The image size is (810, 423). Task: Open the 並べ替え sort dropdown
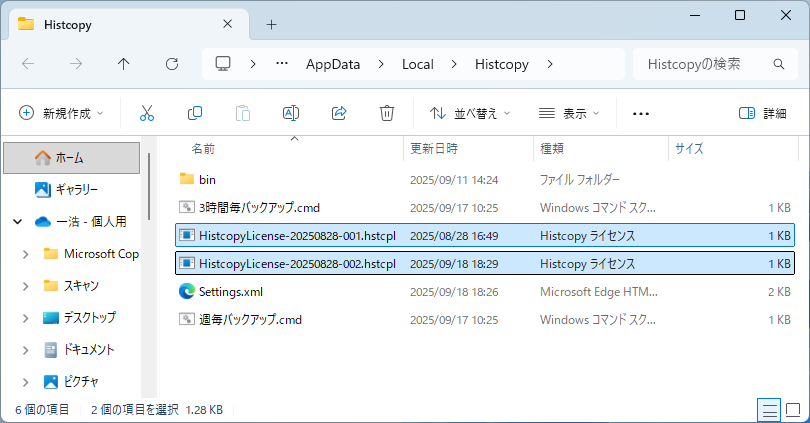click(x=470, y=113)
